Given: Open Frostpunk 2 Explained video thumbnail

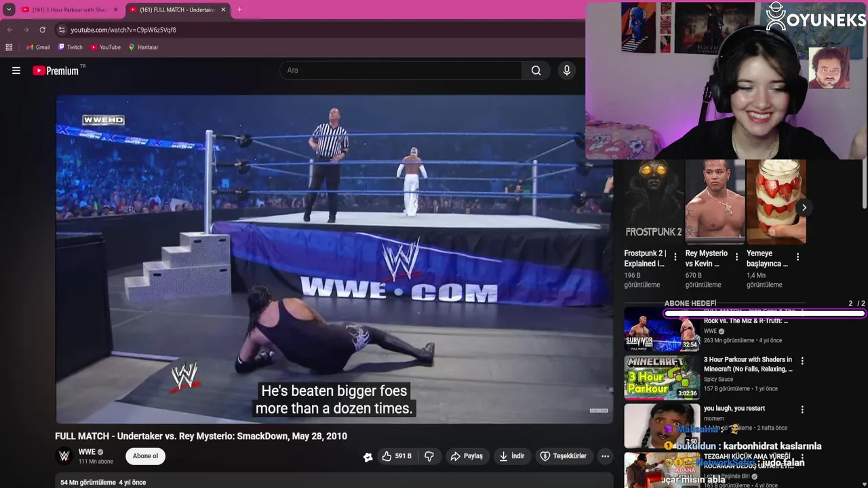Looking at the screenshot, I should coord(654,202).
